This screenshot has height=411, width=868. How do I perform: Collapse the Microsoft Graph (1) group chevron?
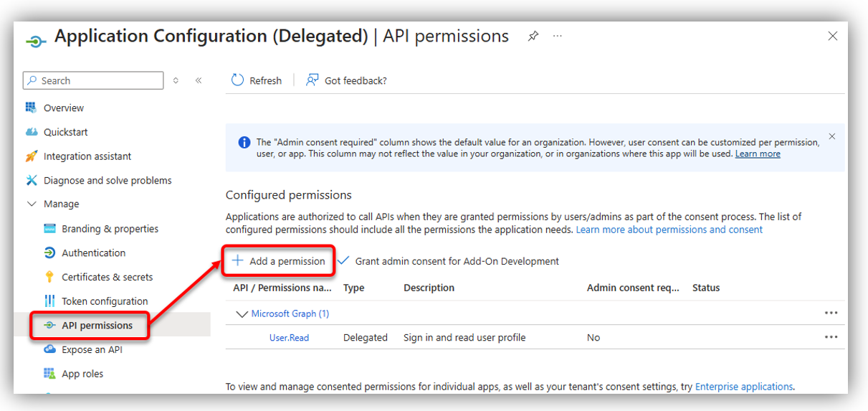coord(241,313)
